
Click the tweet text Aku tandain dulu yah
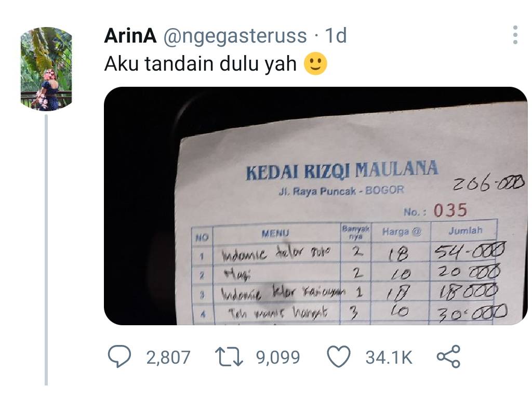tap(200, 64)
